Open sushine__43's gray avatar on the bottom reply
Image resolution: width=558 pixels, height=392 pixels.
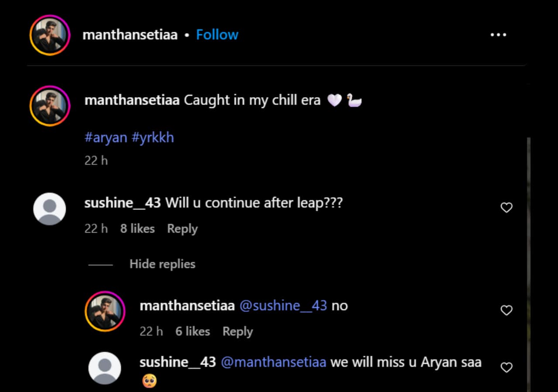coord(105,368)
